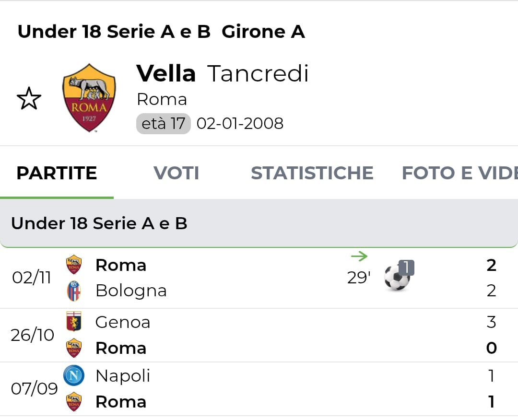Image resolution: width=518 pixels, height=420 pixels.
Task: Click the Genoa team crest
Action: pyautogui.click(x=74, y=322)
